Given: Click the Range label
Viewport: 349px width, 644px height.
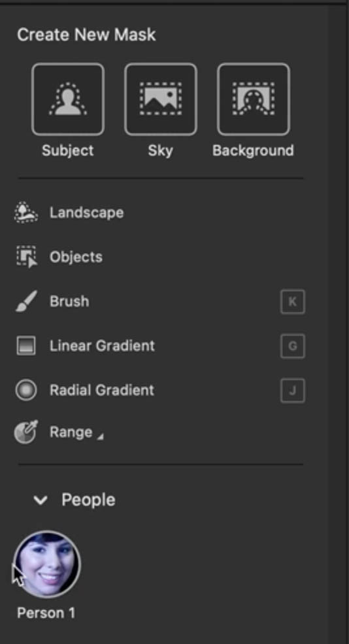Looking at the screenshot, I should (x=71, y=432).
